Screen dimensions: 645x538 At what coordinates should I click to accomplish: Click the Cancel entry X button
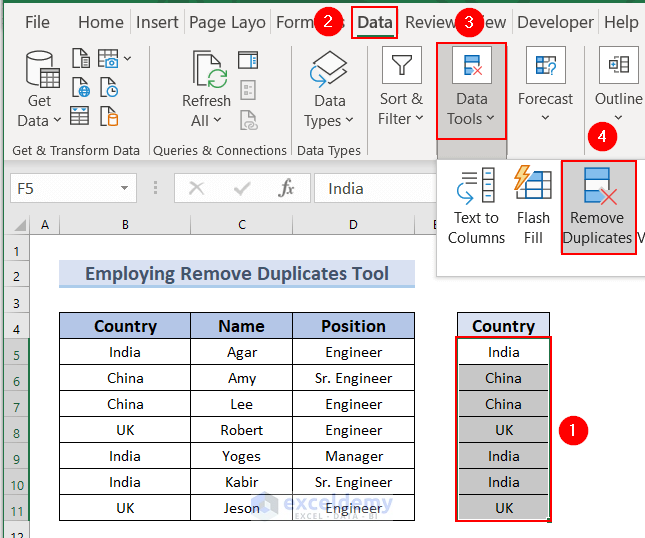pyautogui.click(x=196, y=188)
